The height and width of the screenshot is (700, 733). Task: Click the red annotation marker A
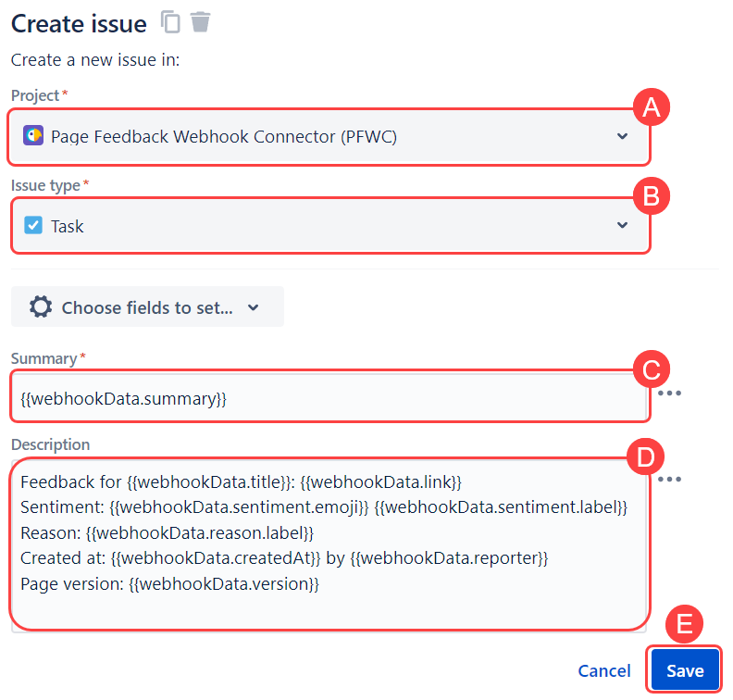coord(651,108)
